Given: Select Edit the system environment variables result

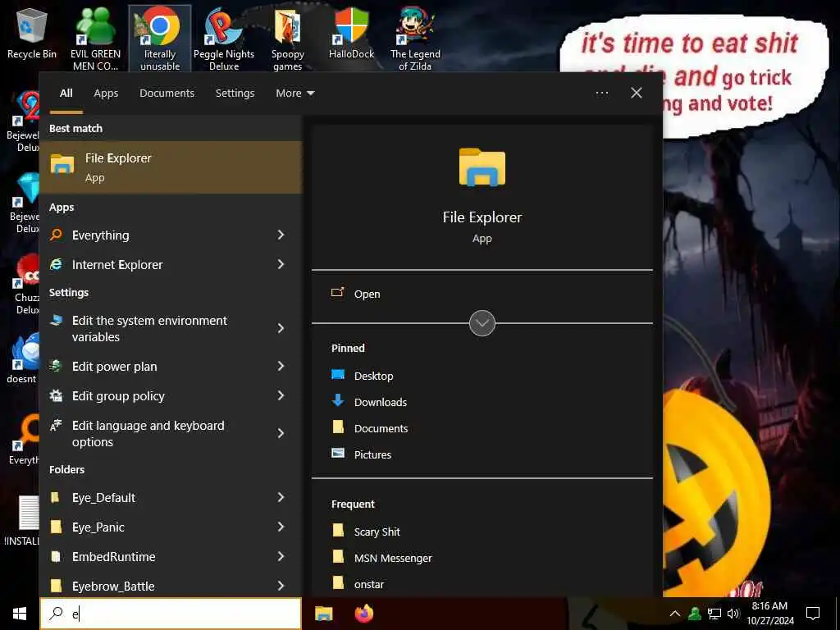Looking at the screenshot, I should coord(171,328).
